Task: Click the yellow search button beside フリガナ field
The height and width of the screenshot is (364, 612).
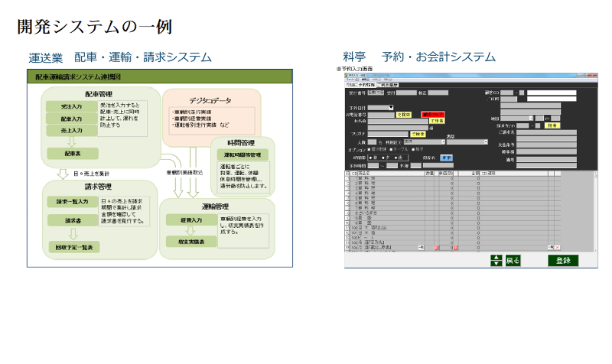Action: coord(418,134)
